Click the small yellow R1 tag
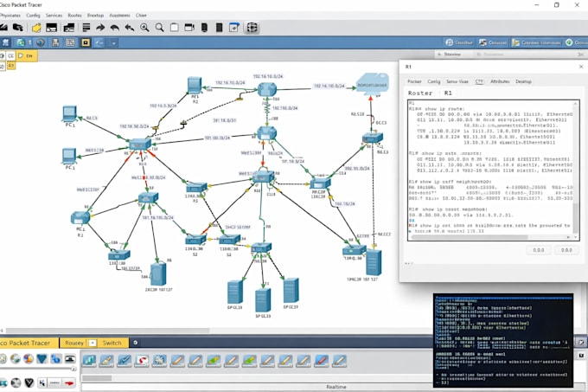This screenshot has height=392, width=588. tap(10, 66)
